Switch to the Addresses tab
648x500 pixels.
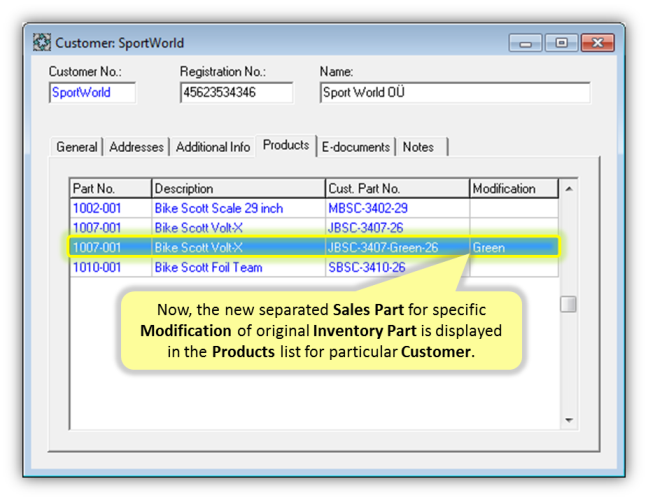pyautogui.click(x=136, y=147)
